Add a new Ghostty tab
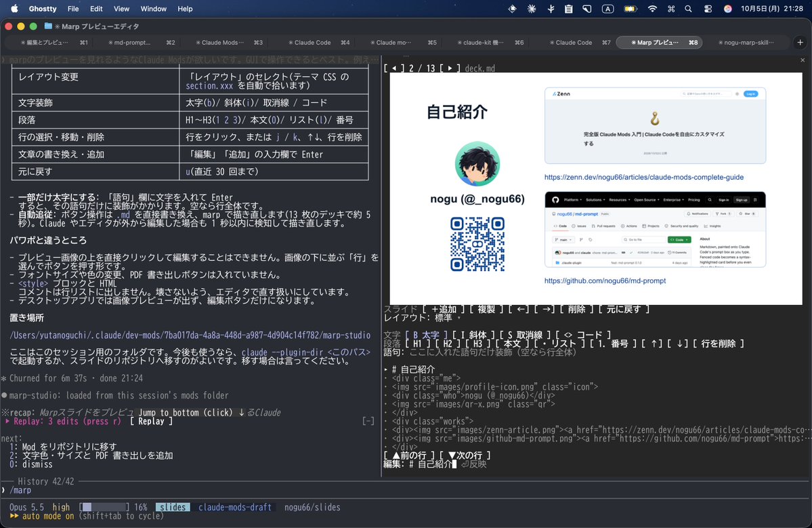The image size is (812, 528). click(800, 43)
